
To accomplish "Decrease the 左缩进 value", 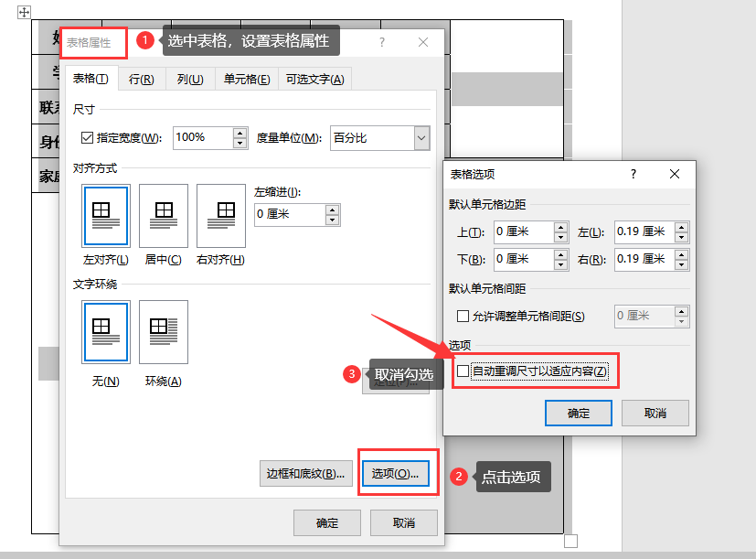I will pyautogui.click(x=332, y=220).
